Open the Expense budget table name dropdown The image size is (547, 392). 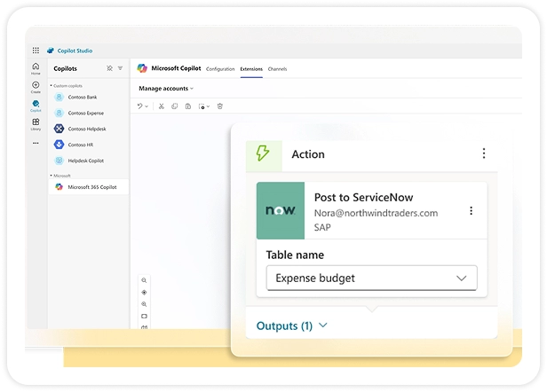pos(371,278)
